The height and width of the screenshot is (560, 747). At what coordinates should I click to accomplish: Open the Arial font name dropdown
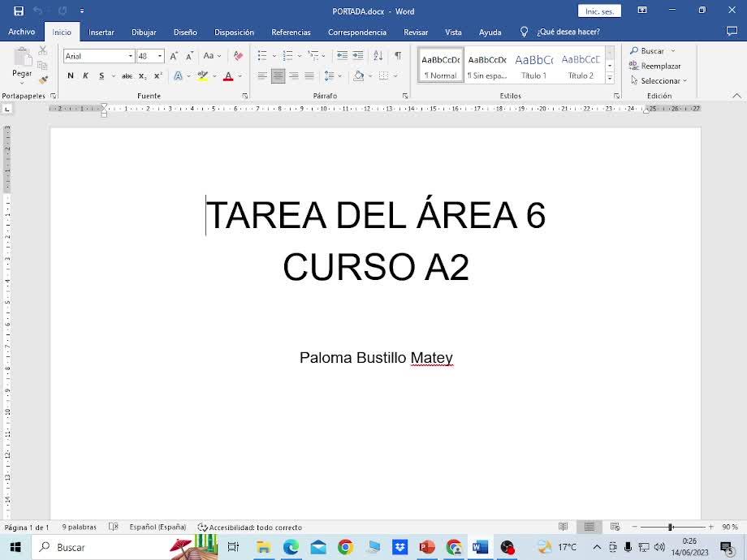(130, 56)
